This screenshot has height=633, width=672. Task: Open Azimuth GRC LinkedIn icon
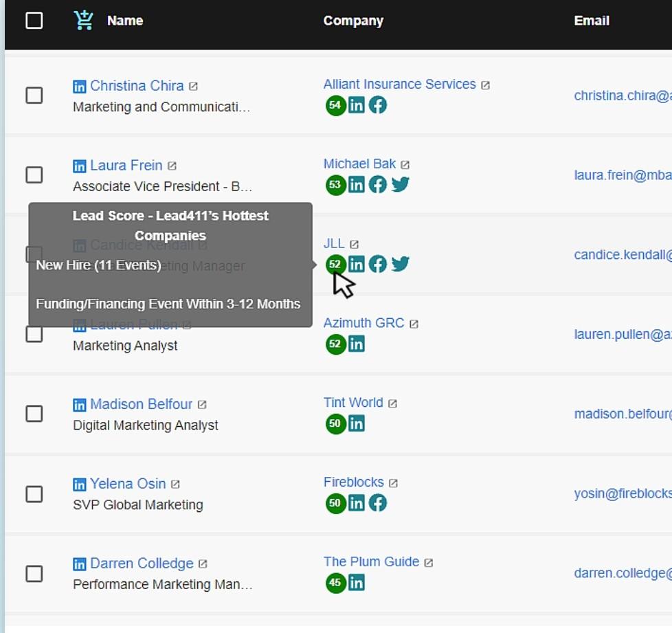pyautogui.click(x=356, y=344)
